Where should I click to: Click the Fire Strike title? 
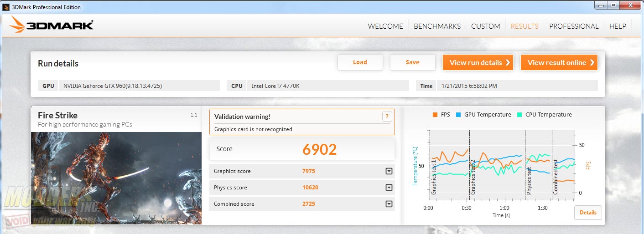[x=57, y=115]
